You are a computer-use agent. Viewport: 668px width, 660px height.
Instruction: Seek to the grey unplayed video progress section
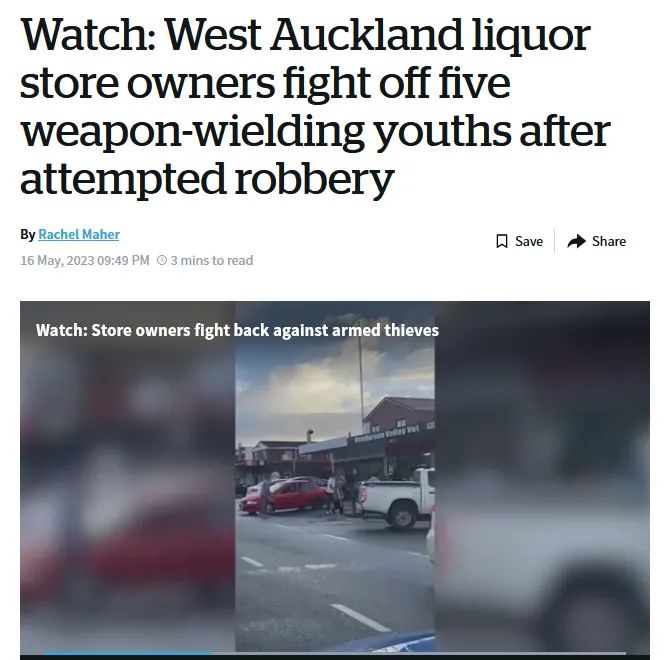click(x=418, y=653)
